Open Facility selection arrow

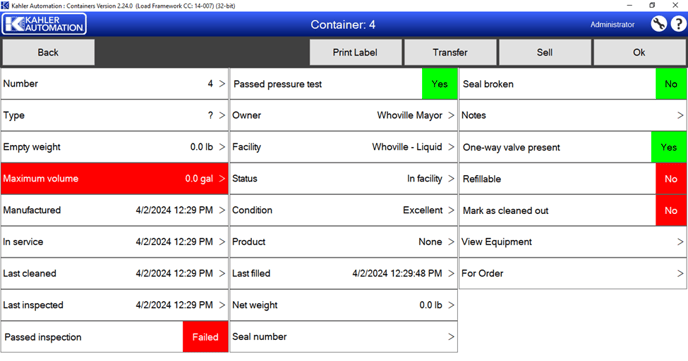(451, 147)
